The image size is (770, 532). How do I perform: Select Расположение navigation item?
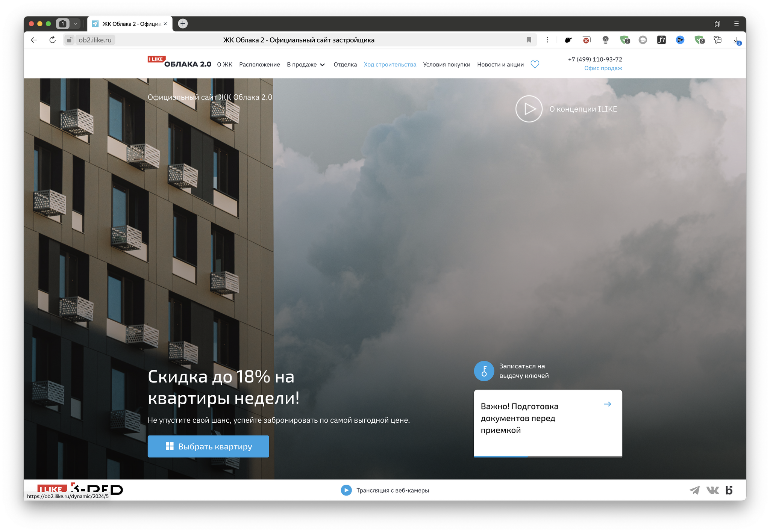260,64
